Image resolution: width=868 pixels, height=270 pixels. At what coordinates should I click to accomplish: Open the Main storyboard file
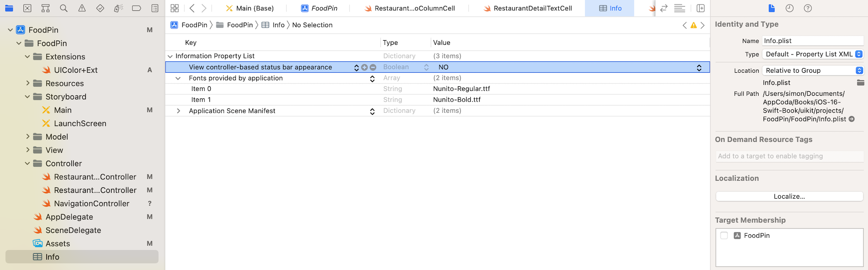tap(62, 110)
